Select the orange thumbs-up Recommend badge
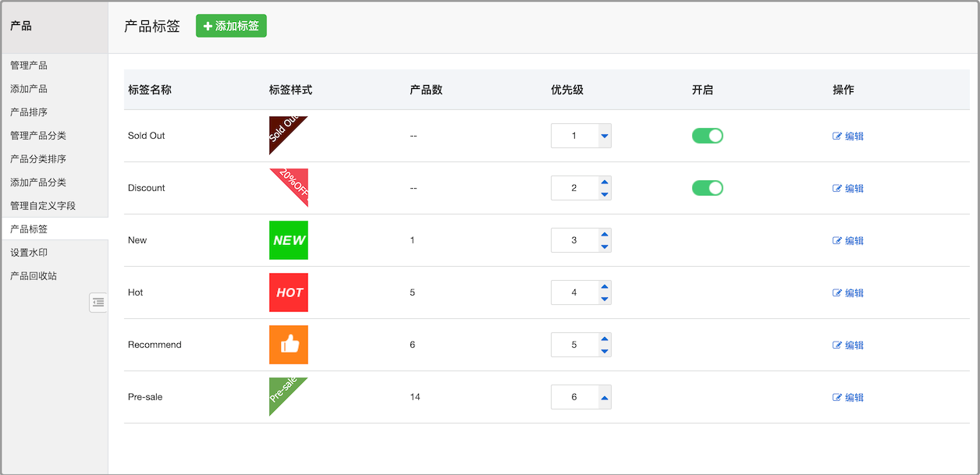 pyautogui.click(x=289, y=344)
